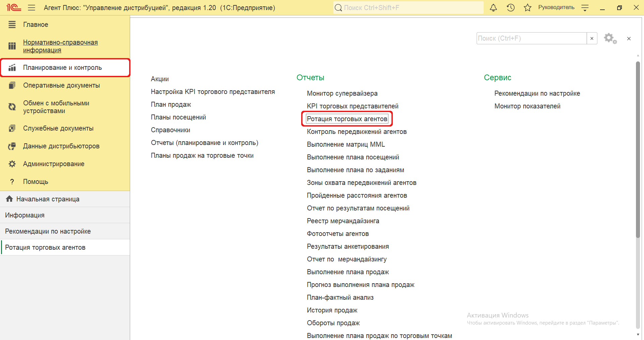Screen dimensions: 644x340
Task: Click Администрирование gear icon
Action: (x=12, y=164)
